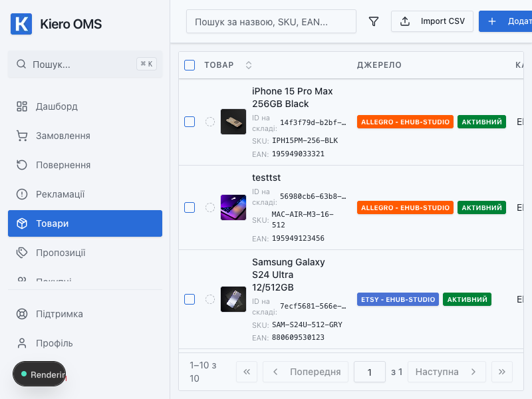532x399 pixels.
Task: Open the iPhone 15 Pro Max thumbnail
Action: 233,122
